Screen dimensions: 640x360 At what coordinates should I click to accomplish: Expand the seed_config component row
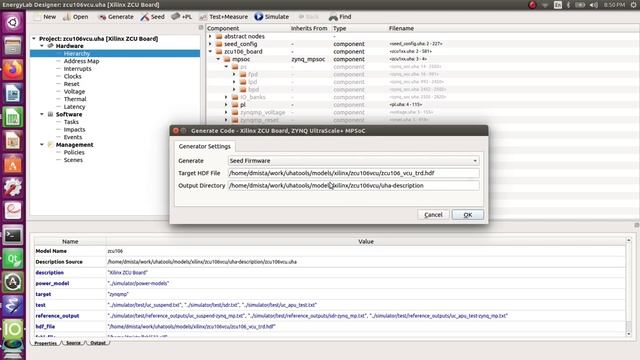(211, 44)
